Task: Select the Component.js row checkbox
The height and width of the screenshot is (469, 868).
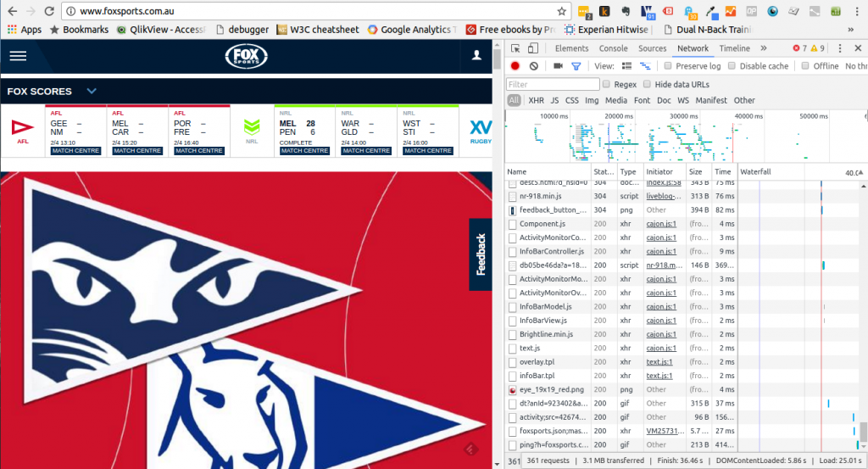Action: [513, 224]
